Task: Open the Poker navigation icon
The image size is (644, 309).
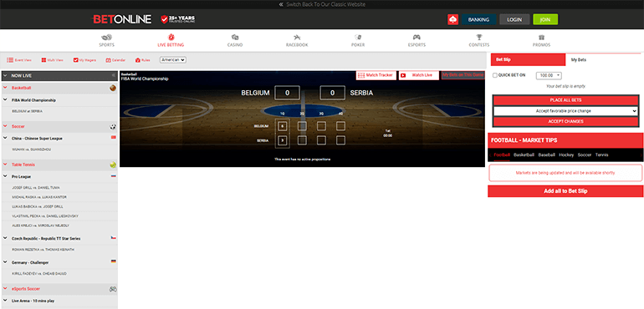Action: pos(358,38)
